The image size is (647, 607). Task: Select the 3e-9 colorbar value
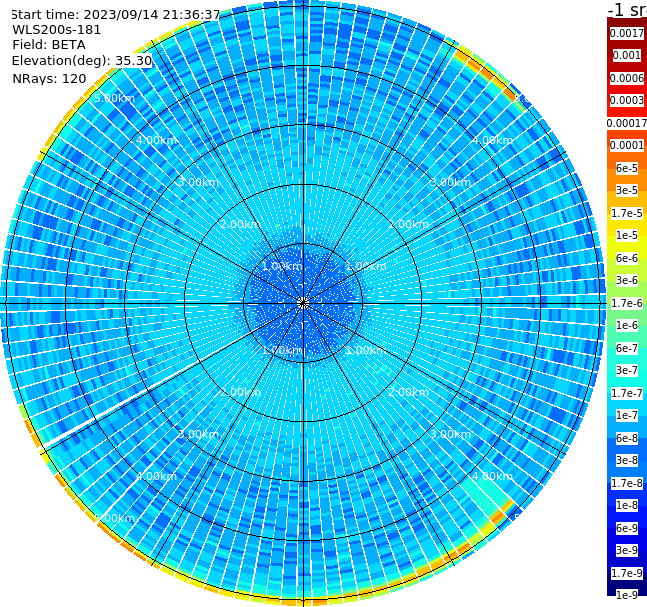[x=627, y=550]
